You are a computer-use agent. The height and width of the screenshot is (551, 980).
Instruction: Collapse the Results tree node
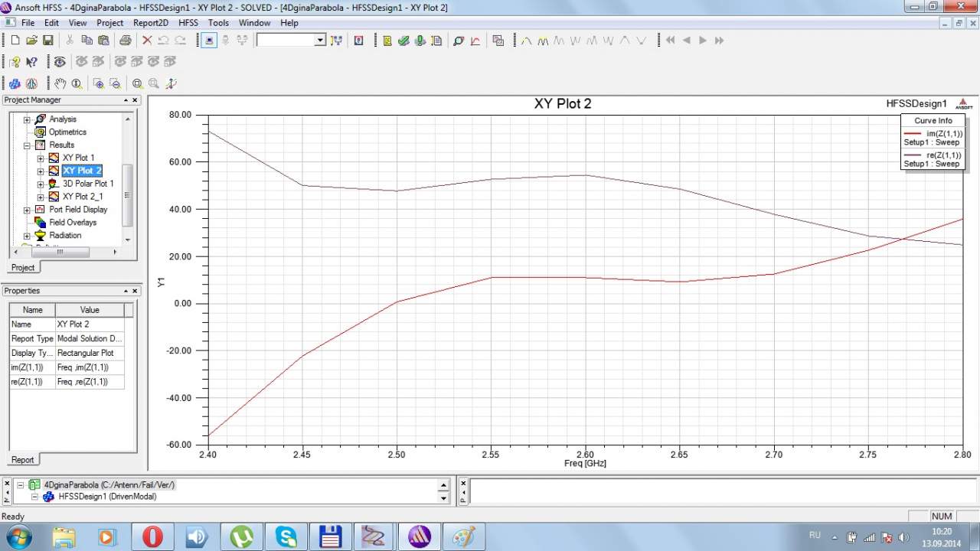[x=27, y=145]
